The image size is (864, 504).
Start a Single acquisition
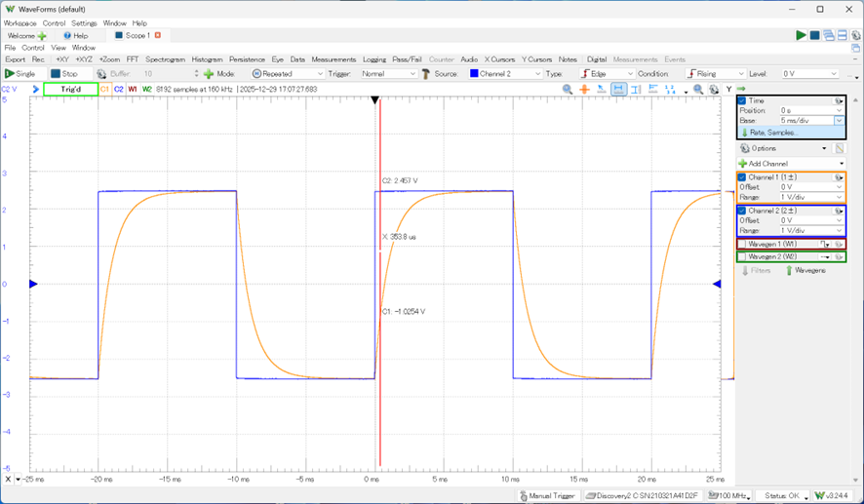tap(20, 73)
